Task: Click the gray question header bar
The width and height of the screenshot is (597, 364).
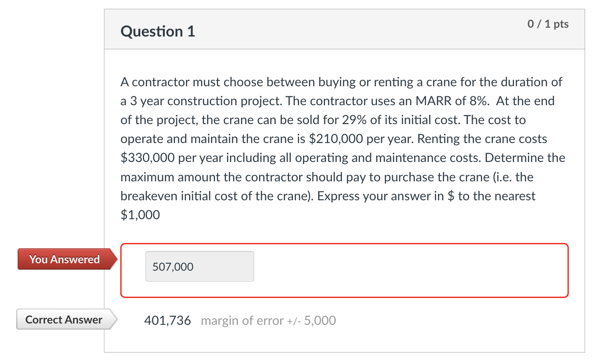Action: pyautogui.click(x=344, y=29)
